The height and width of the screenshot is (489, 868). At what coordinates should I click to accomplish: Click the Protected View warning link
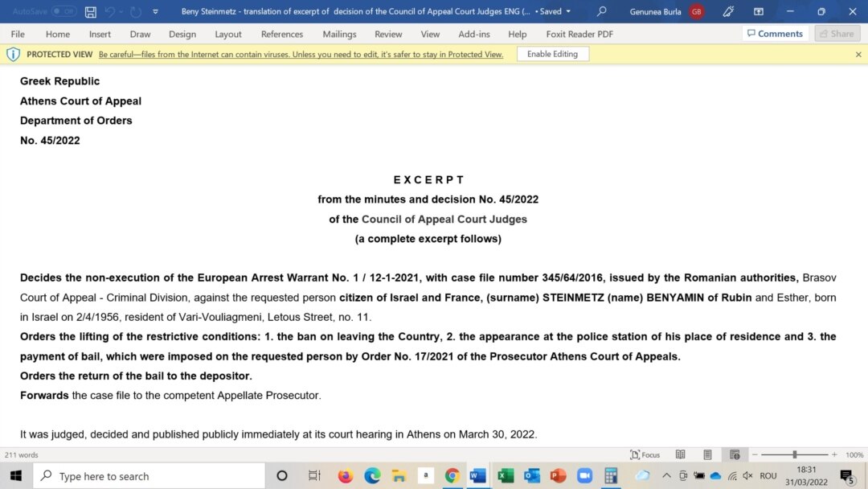tap(301, 54)
